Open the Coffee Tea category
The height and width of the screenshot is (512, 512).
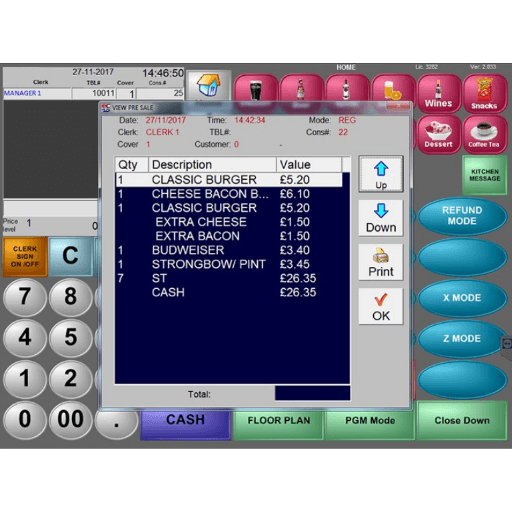pyautogui.click(x=484, y=134)
